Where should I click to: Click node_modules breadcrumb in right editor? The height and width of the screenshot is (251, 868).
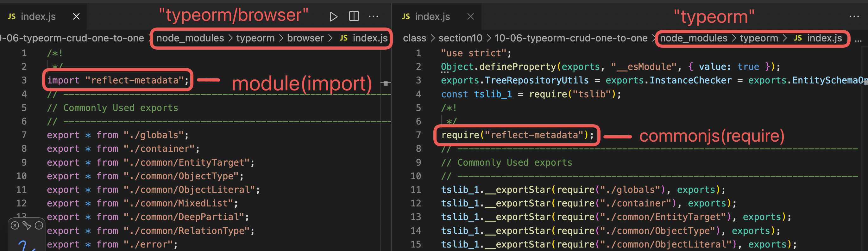[694, 38]
